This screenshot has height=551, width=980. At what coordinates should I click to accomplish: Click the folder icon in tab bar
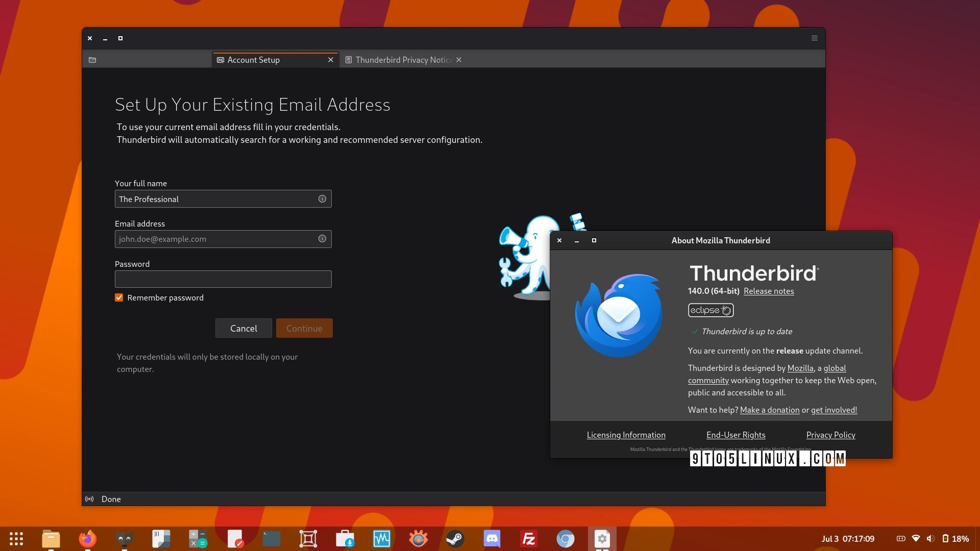[92, 60]
